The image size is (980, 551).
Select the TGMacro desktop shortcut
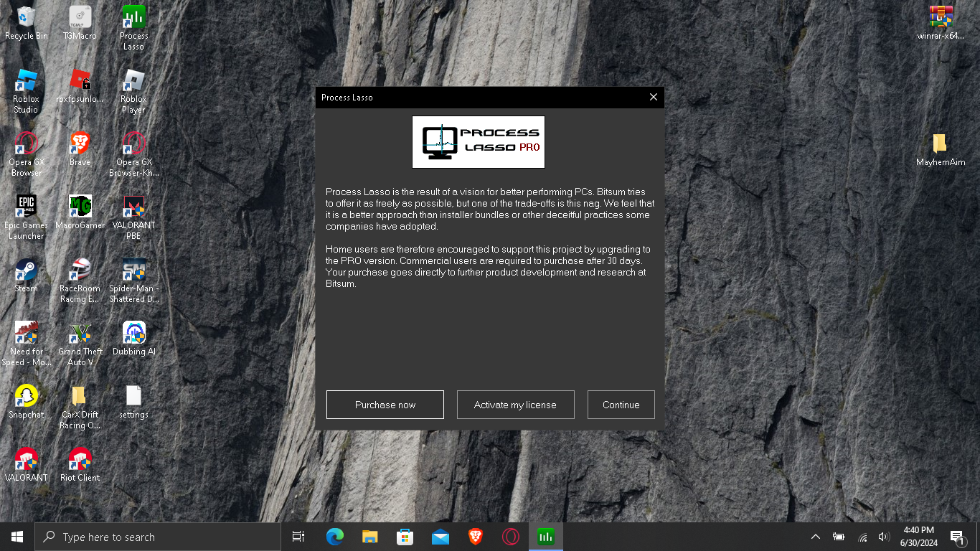point(80,23)
